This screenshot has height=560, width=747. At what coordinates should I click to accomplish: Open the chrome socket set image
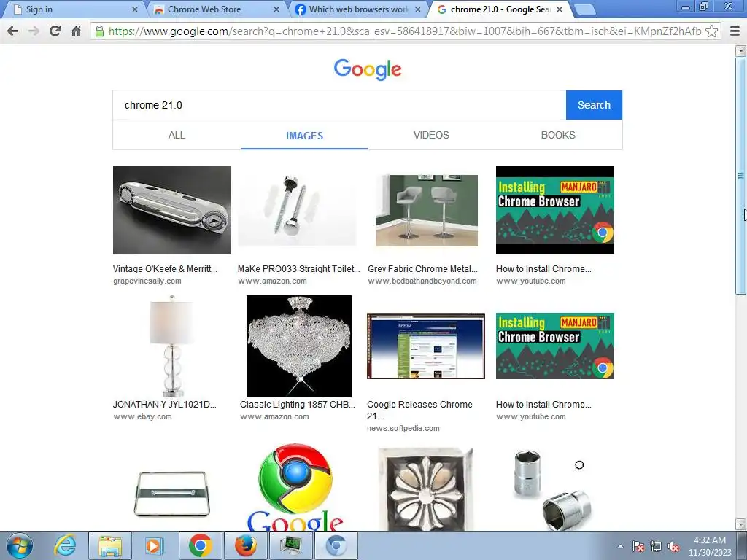point(553,491)
